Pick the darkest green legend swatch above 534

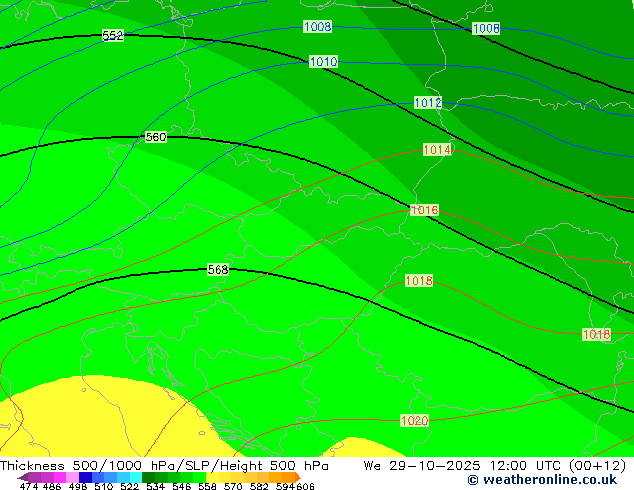pyautogui.click(x=148, y=477)
